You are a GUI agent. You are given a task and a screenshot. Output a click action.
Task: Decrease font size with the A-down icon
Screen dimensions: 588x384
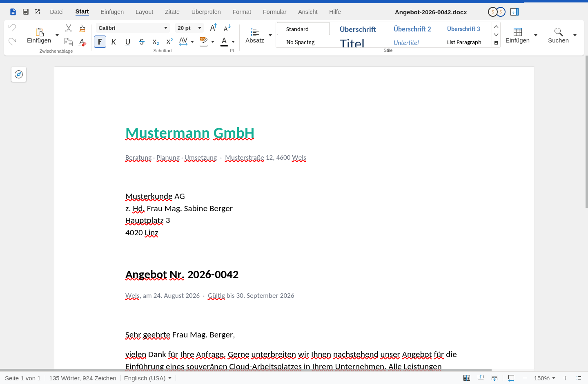(227, 28)
